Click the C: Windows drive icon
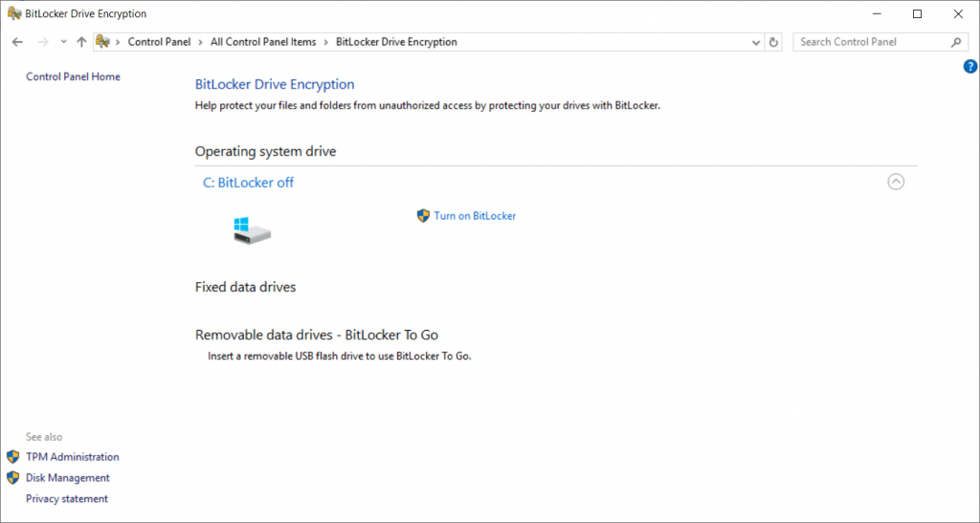The width and height of the screenshot is (980, 523). pos(252,230)
